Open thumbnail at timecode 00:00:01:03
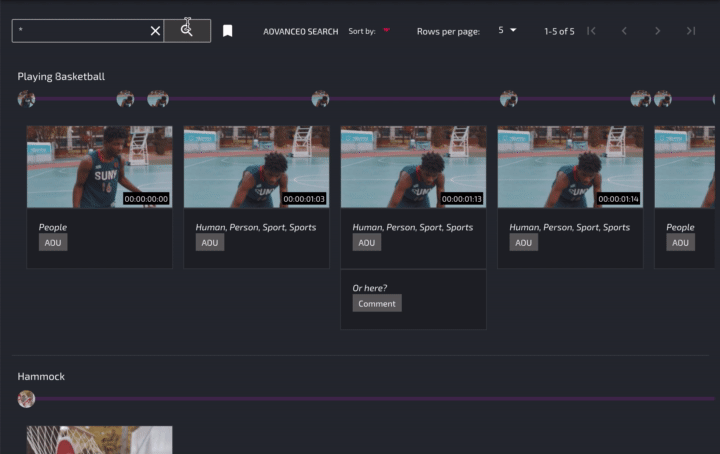Viewport: 720px width, 454px height. pyautogui.click(x=256, y=166)
